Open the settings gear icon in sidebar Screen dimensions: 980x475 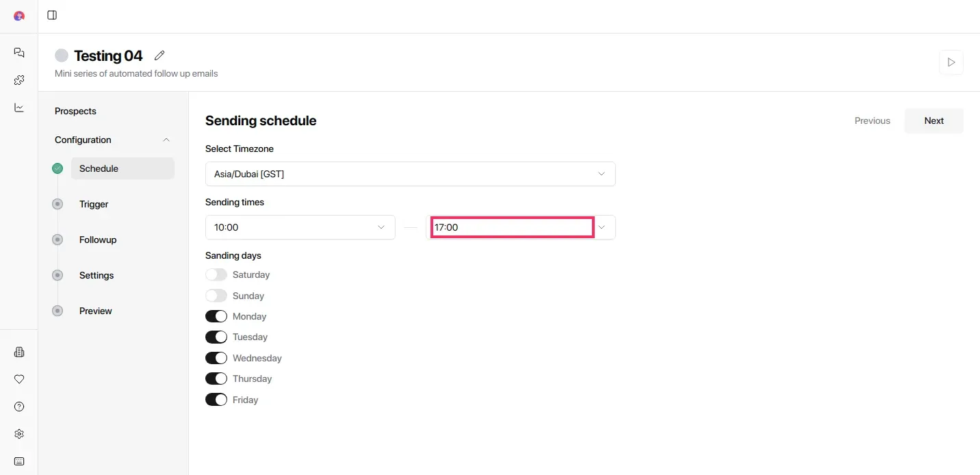click(x=19, y=434)
